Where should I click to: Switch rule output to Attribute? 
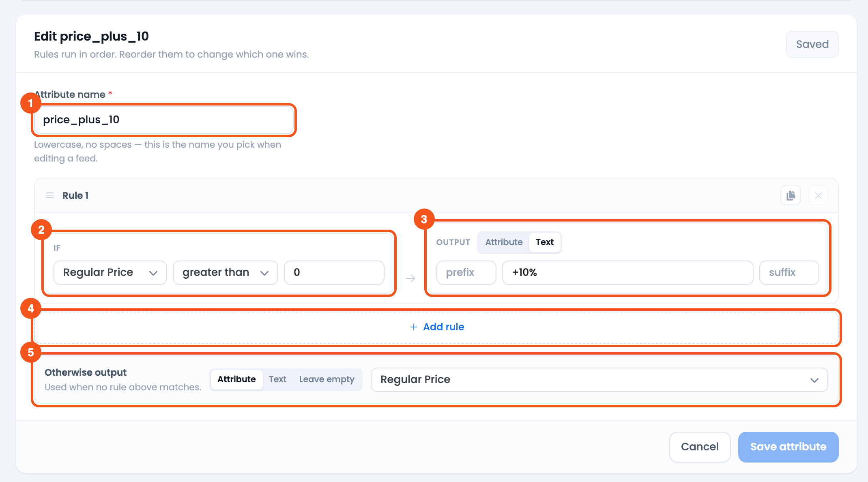coord(504,242)
